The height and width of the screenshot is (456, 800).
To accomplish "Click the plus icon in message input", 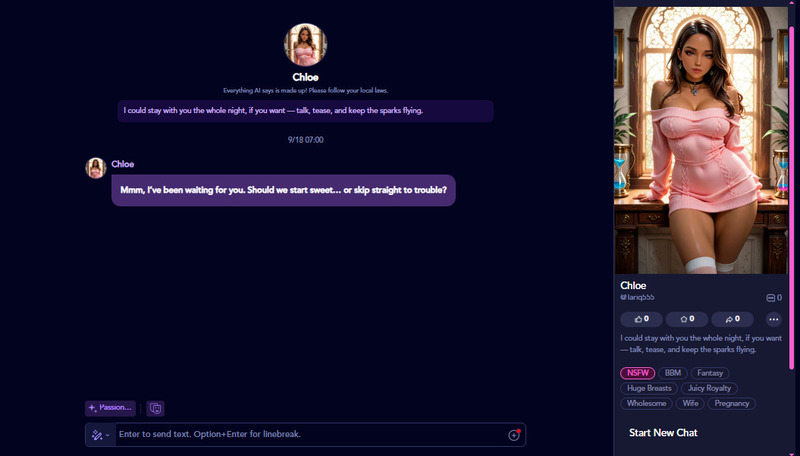I will click(514, 435).
